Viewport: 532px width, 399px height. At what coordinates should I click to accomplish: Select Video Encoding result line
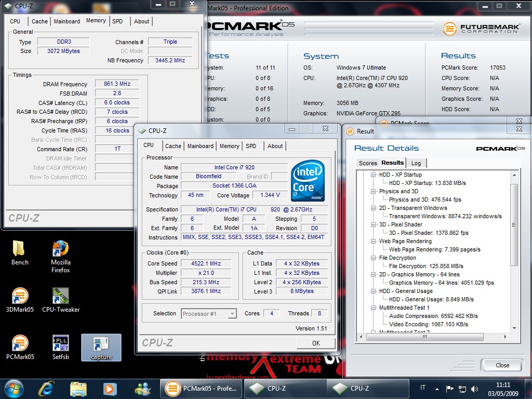coord(428,324)
